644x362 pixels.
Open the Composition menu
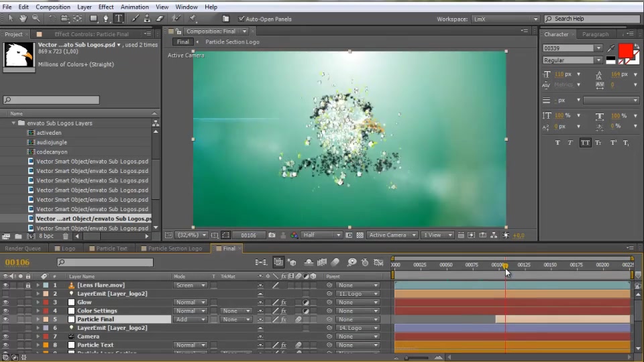click(53, 7)
